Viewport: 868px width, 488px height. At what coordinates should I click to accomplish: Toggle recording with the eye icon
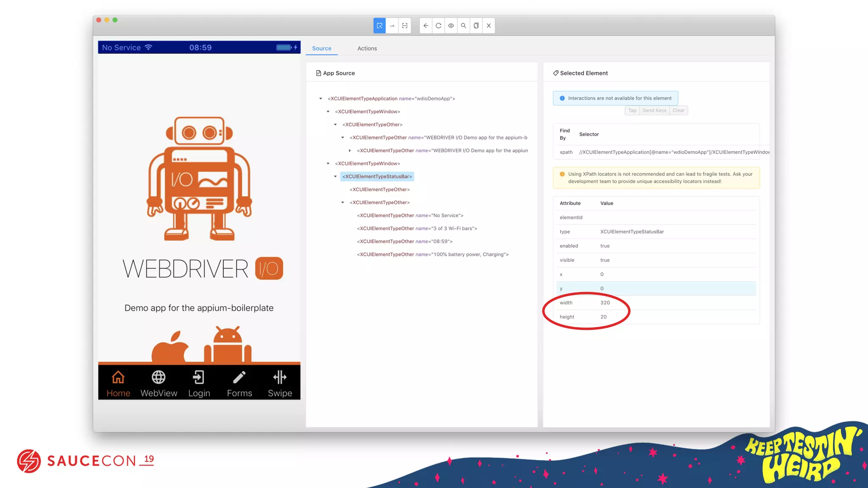tap(451, 26)
